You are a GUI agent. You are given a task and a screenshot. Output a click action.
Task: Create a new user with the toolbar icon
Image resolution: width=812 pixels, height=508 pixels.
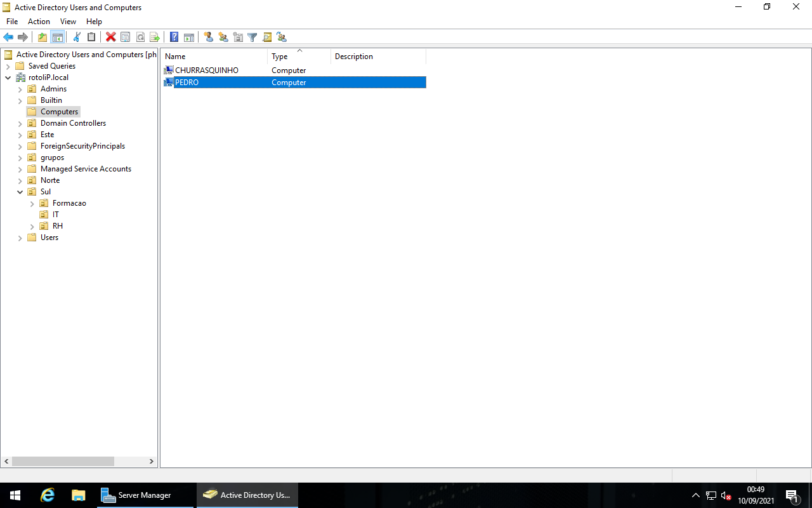point(209,37)
